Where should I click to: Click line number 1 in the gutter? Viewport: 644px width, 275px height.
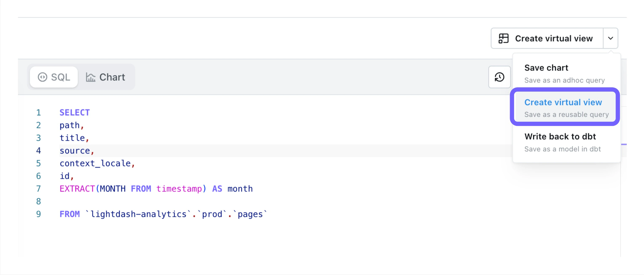39,113
